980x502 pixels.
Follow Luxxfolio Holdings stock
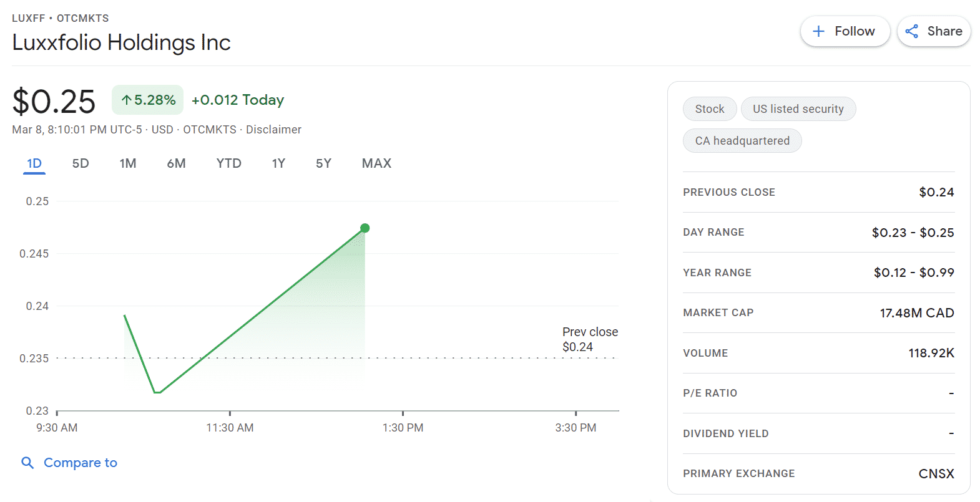coord(845,31)
